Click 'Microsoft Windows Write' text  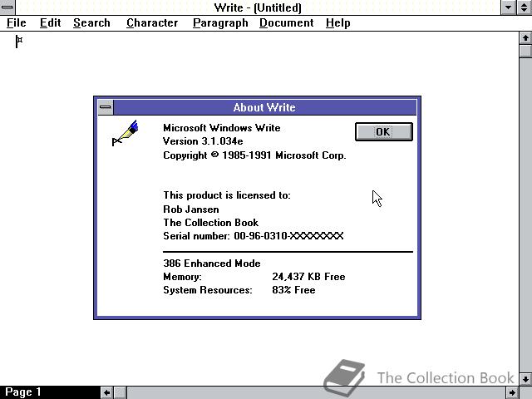pos(222,128)
